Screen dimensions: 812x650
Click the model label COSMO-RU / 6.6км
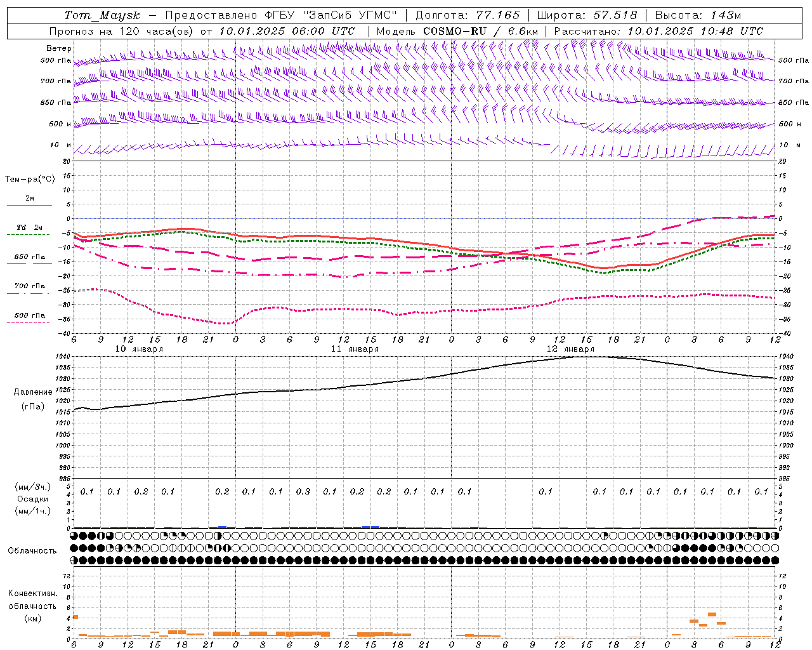pos(481,31)
